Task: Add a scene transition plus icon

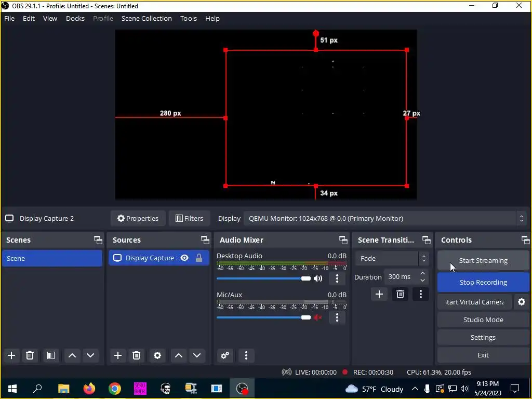Action: [379, 294]
